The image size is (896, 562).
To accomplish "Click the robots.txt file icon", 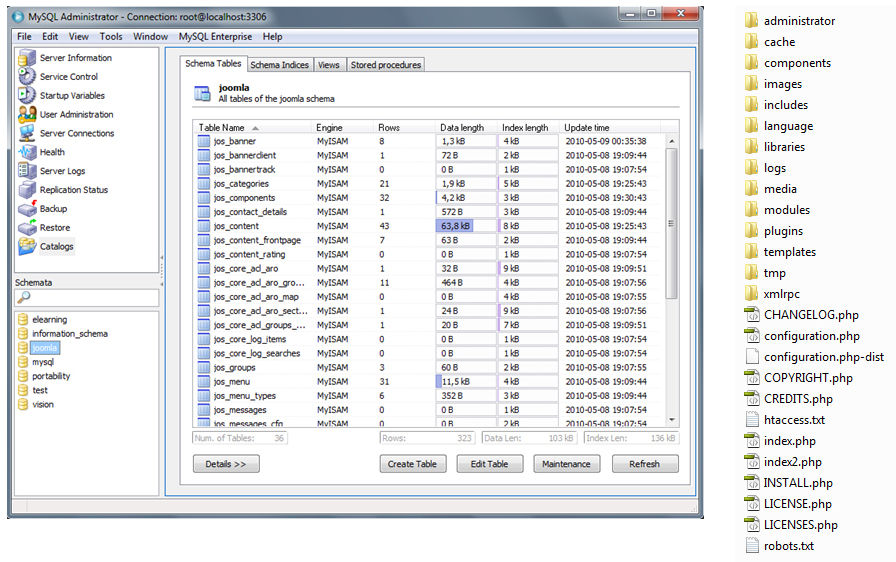I will click(752, 545).
